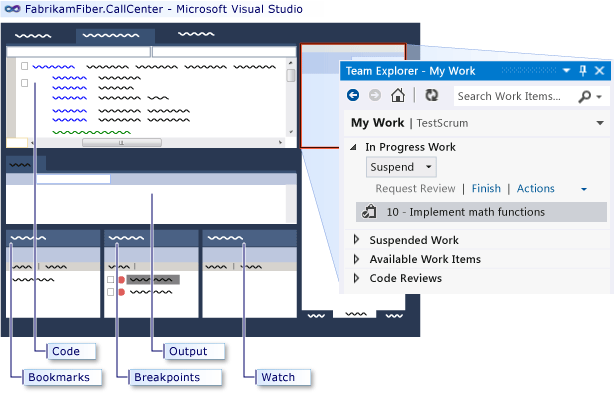The height and width of the screenshot is (393, 614).
Task: Expand the Code Reviews section
Action: click(356, 278)
